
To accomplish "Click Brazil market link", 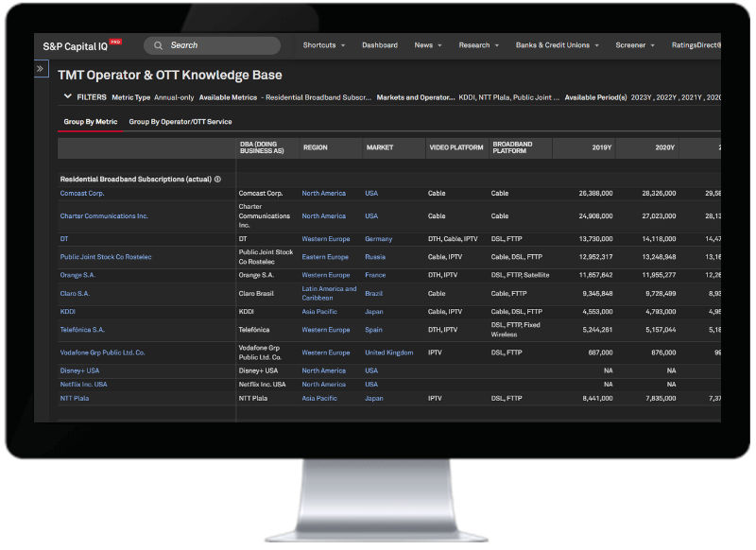I will 373,294.
